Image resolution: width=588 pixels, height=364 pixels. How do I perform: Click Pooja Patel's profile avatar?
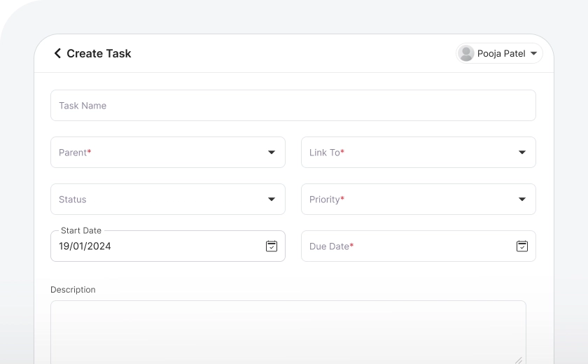[x=465, y=53]
